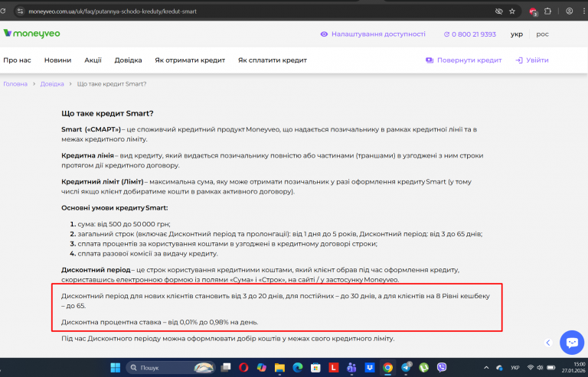
Task: Switch language to укр
Action: pos(516,34)
